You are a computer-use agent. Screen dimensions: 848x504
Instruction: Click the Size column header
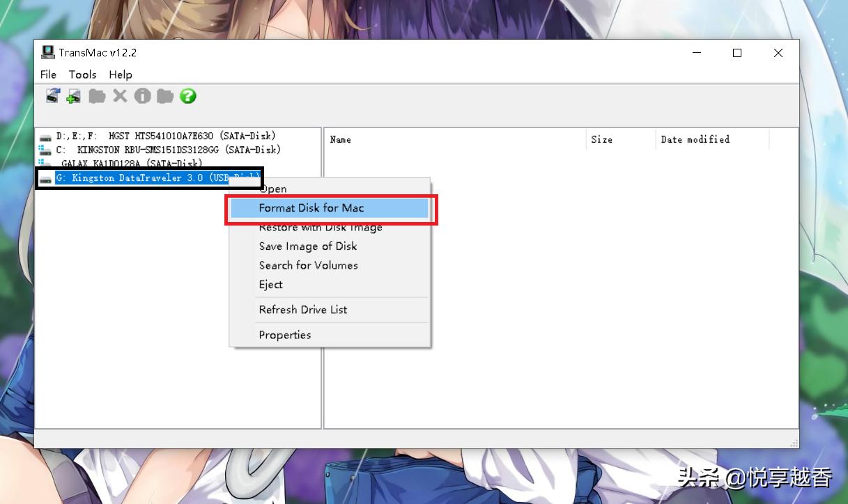point(601,139)
